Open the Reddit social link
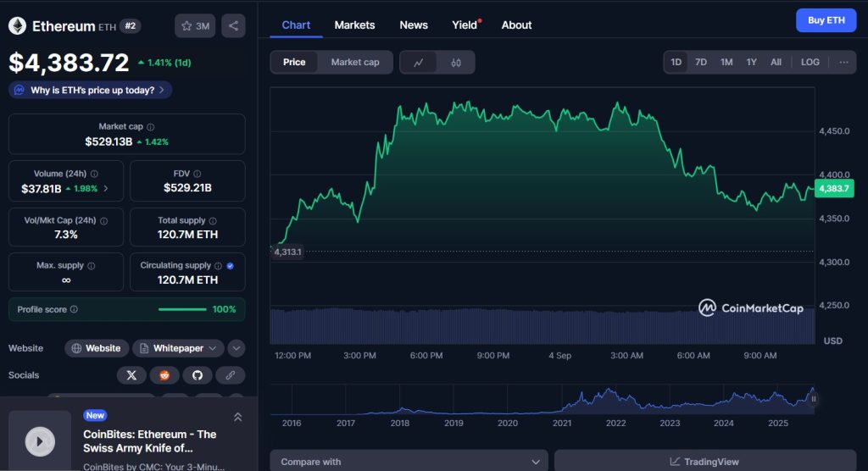Screen dimensions: 868x471 [x=164, y=374]
